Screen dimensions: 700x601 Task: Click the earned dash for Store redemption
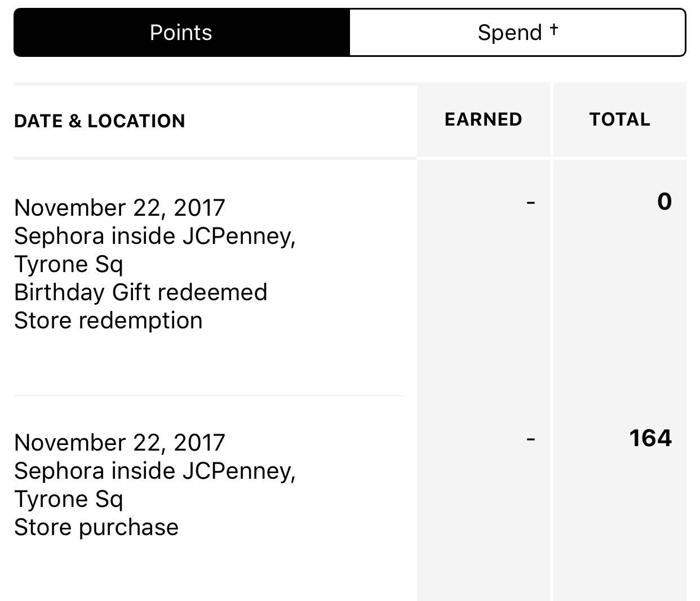[x=530, y=201]
